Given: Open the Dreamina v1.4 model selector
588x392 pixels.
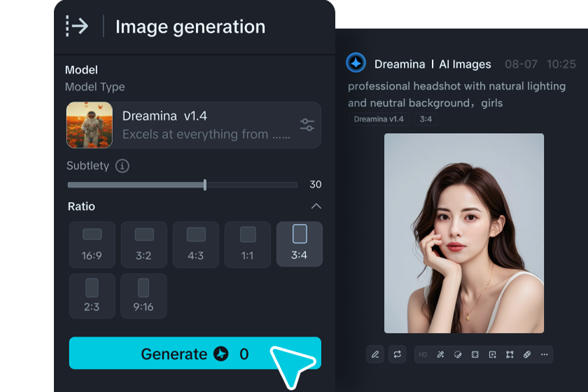Looking at the screenshot, I should pyautogui.click(x=193, y=125).
